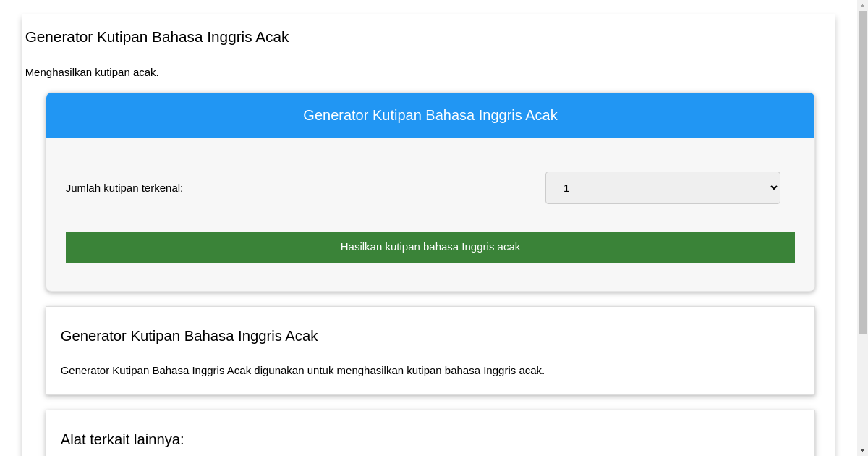Click the paragraph explaining the quote generator
This screenshot has height=456, width=868.
click(302, 370)
